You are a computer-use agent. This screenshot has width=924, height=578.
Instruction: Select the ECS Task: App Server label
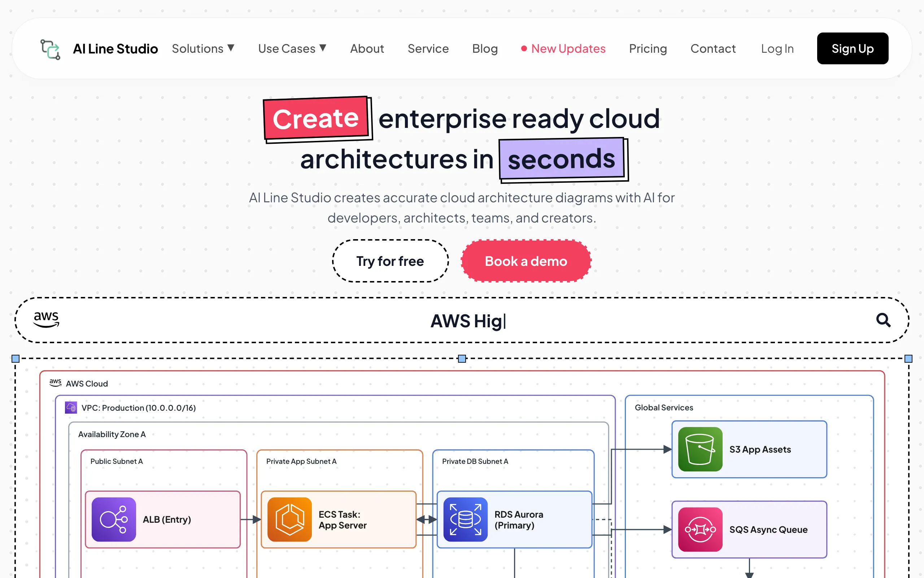coord(343,519)
